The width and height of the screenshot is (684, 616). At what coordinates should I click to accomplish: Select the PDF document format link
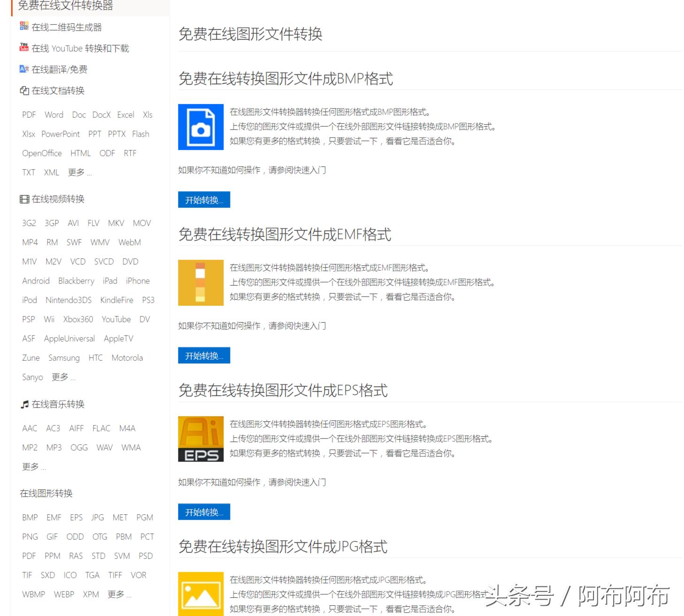pyautogui.click(x=29, y=114)
